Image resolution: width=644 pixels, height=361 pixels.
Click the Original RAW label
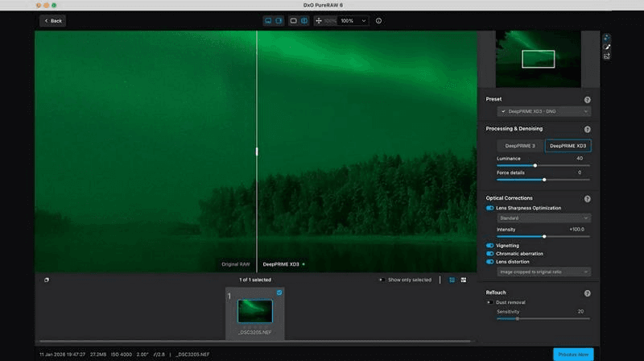[x=235, y=264]
